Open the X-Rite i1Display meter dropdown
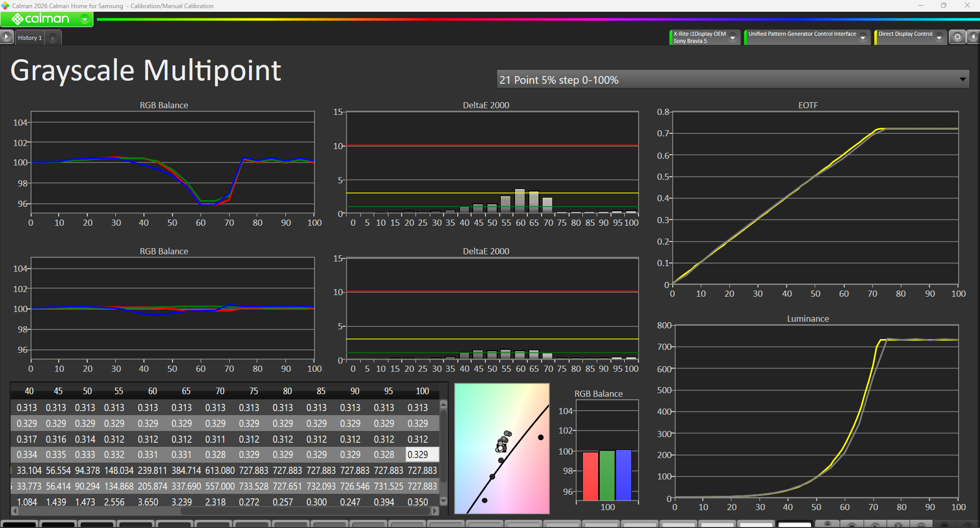 [733, 37]
